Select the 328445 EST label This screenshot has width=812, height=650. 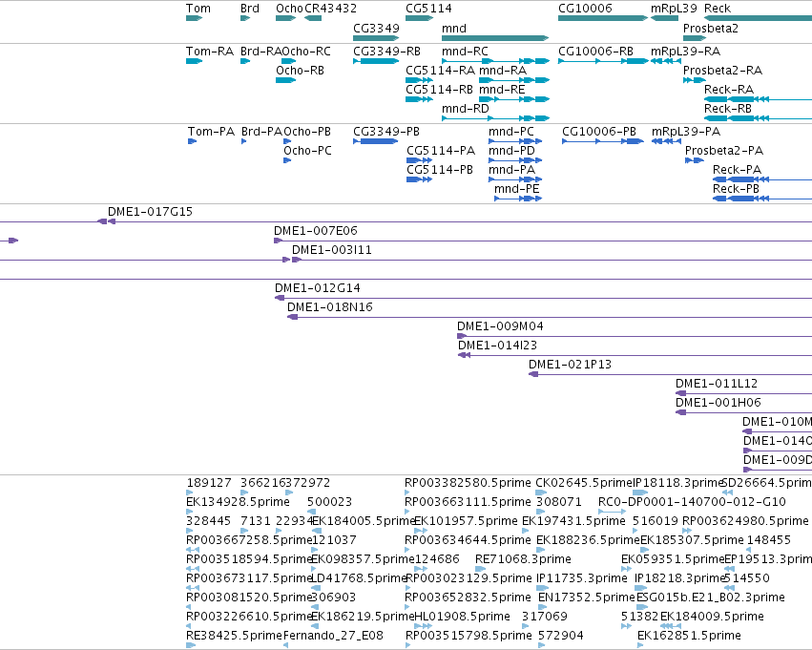tap(208, 521)
